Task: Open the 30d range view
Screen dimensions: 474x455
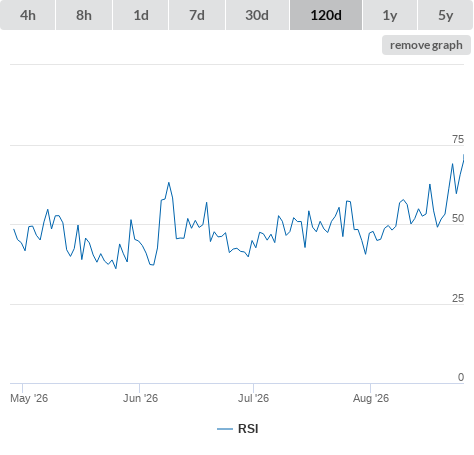Action: pos(257,15)
